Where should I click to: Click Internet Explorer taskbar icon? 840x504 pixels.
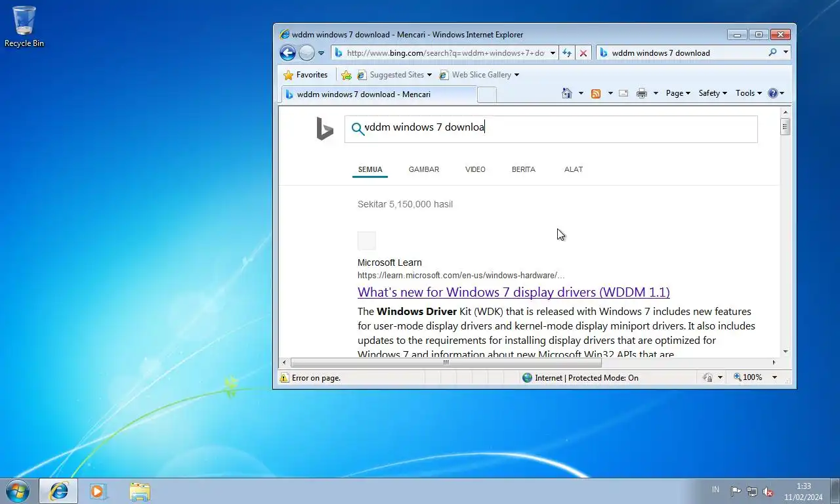[59, 491]
